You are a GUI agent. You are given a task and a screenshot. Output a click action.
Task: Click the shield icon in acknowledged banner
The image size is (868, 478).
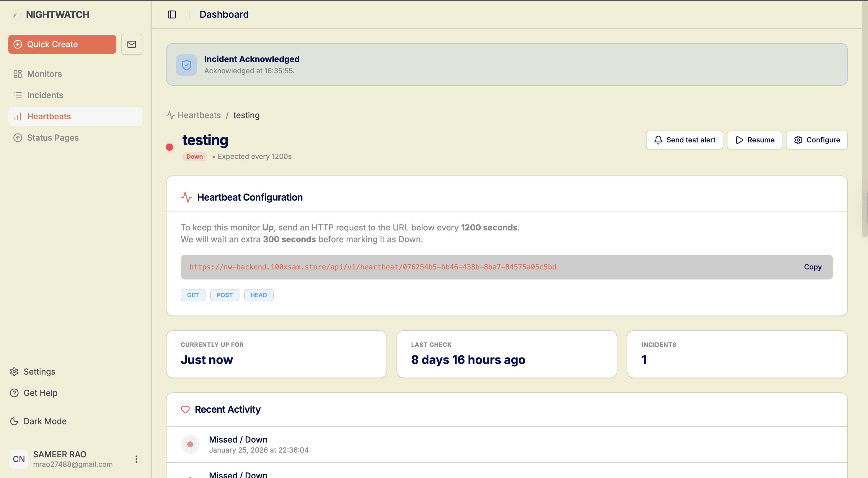point(186,65)
